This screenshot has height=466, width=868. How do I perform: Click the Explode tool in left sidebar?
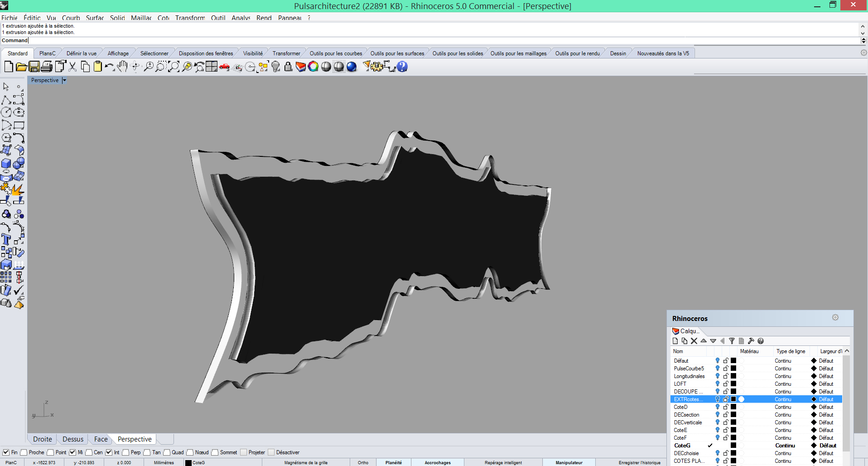click(x=19, y=189)
